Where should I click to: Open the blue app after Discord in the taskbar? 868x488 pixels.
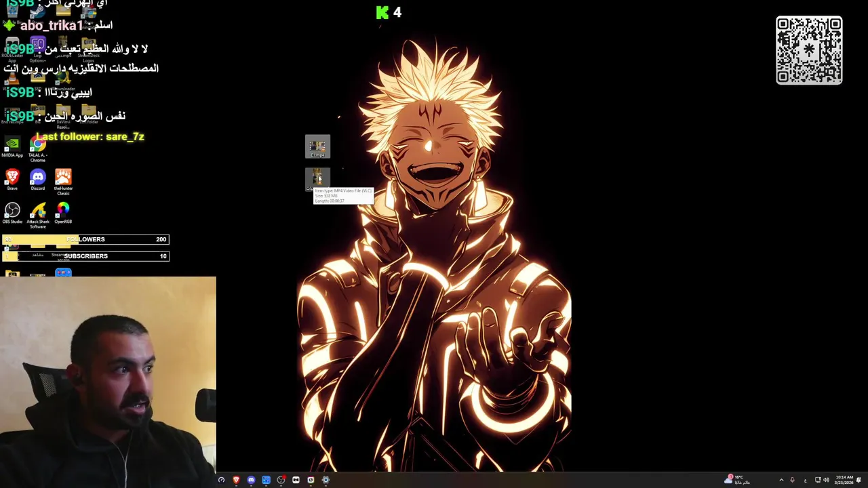(266, 480)
